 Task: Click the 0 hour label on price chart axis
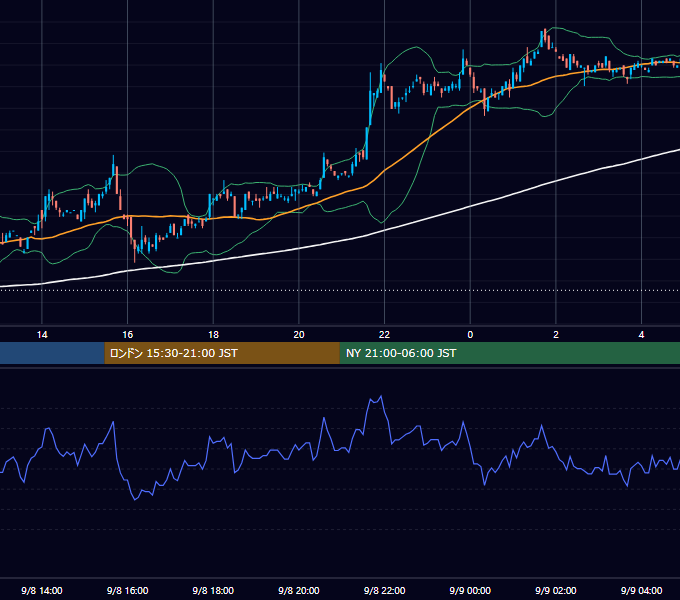pyautogui.click(x=470, y=335)
